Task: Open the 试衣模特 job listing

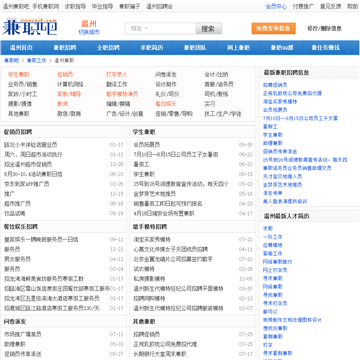Action: tap(144, 269)
